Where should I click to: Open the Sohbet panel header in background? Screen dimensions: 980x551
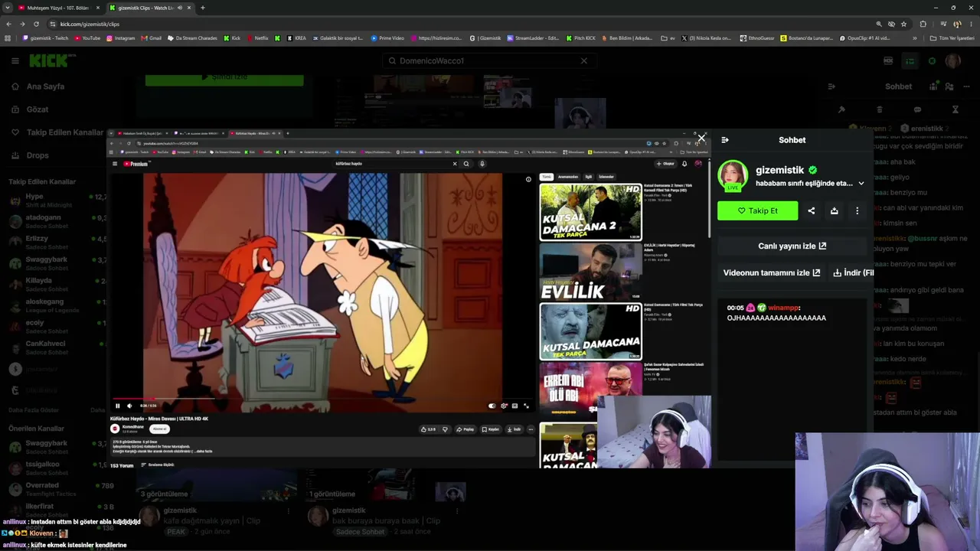[899, 86]
